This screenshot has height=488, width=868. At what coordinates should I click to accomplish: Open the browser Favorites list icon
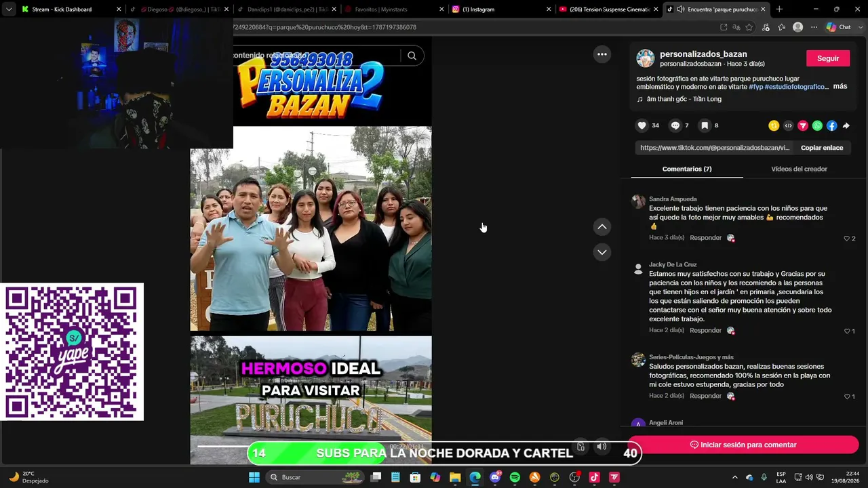(x=782, y=27)
